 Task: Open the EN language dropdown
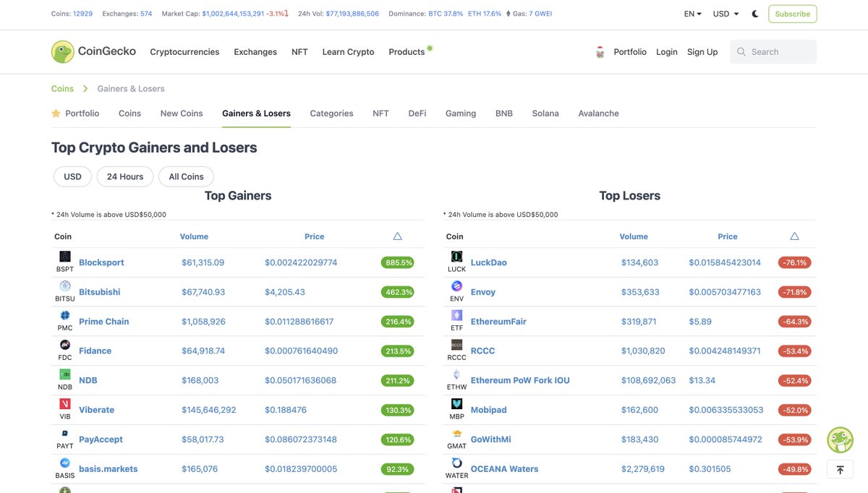[693, 14]
